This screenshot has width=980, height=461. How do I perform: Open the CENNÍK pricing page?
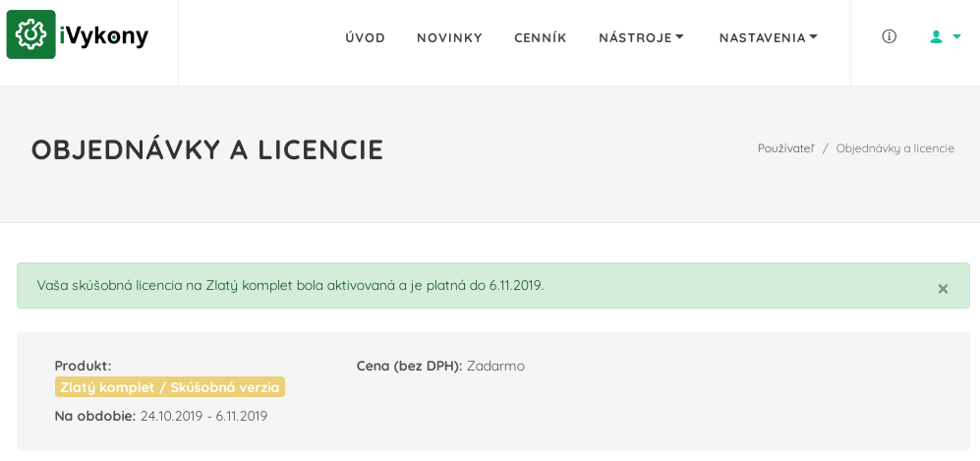[x=540, y=38]
